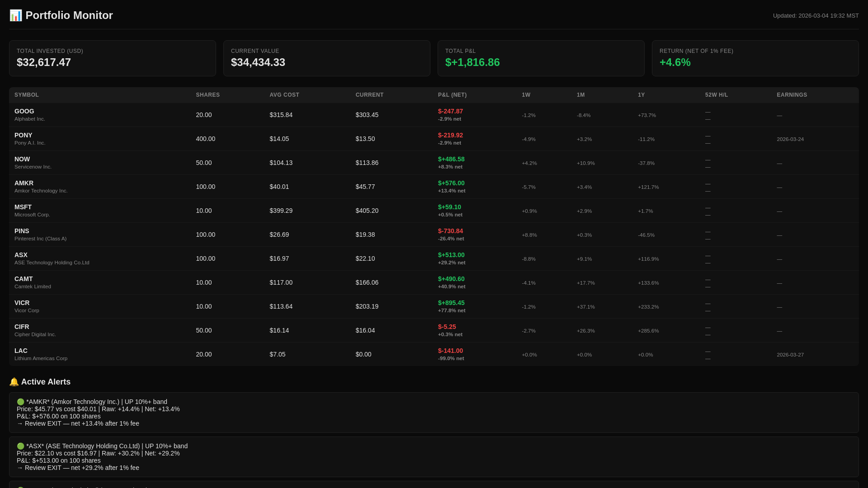Click the Portfolio Monitor title
The image size is (868, 488).
[x=69, y=15]
